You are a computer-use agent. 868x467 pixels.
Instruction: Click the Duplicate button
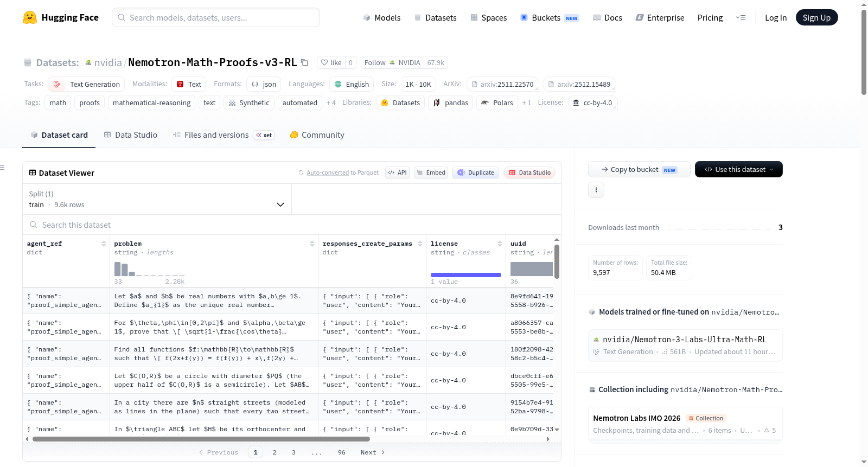click(476, 172)
